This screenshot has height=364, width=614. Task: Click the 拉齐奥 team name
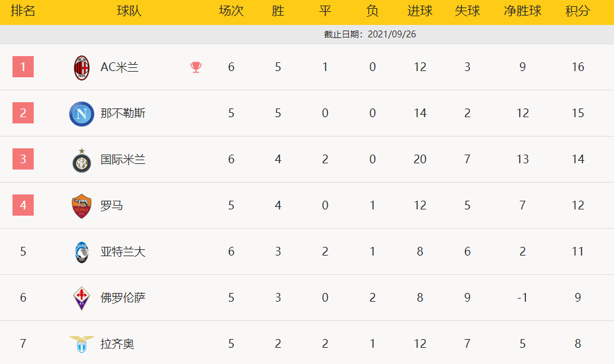[x=117, y=344]
